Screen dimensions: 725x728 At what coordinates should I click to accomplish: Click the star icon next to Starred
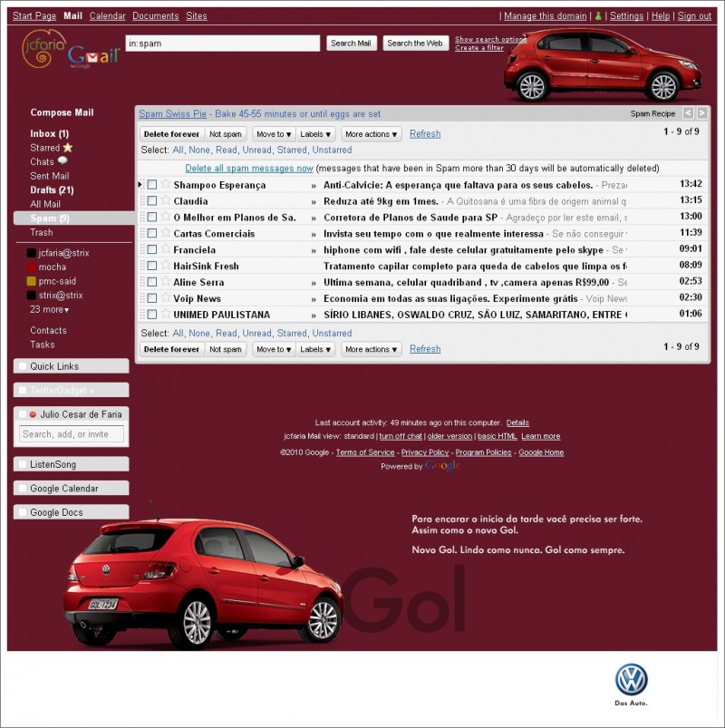[x=68, y=148]
